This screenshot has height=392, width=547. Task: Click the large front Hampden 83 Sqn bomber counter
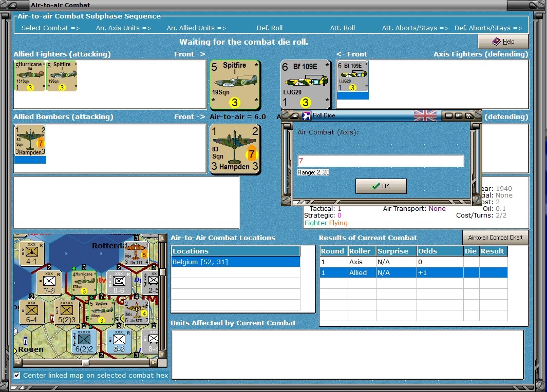(x=235, y=149)
